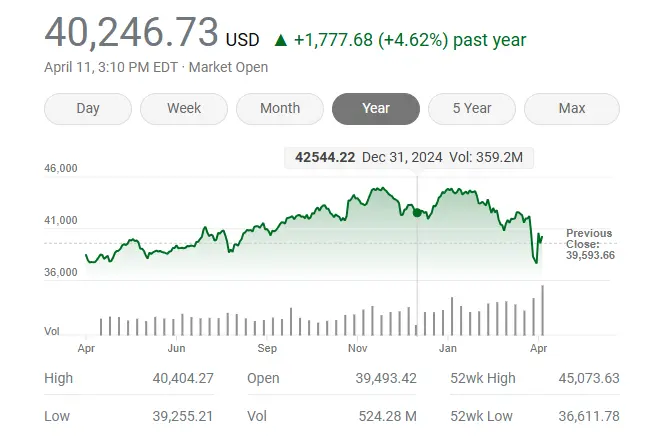Click the 46,000 y-axis label
The height and width of the screenshot is (442, 645).
pyautogui.click(x=61, y=169)
